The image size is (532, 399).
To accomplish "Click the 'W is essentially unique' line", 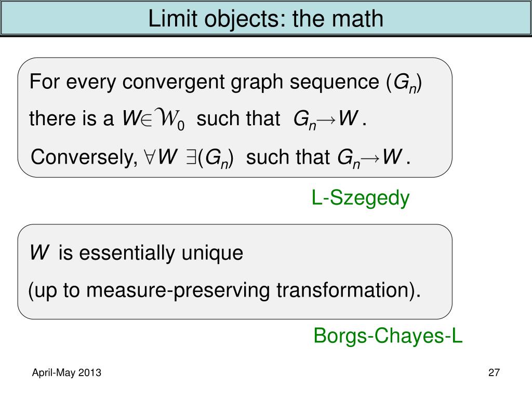I will point(137,253).
